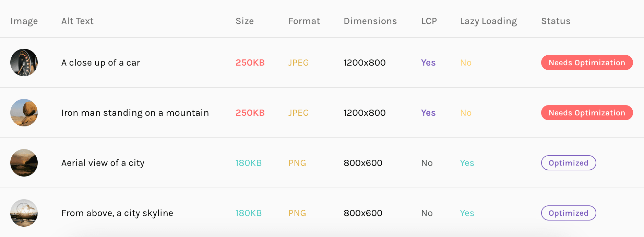Select alt text 'A close up of a car'
Screen dimensions: 644x237
tap(100, 63)
